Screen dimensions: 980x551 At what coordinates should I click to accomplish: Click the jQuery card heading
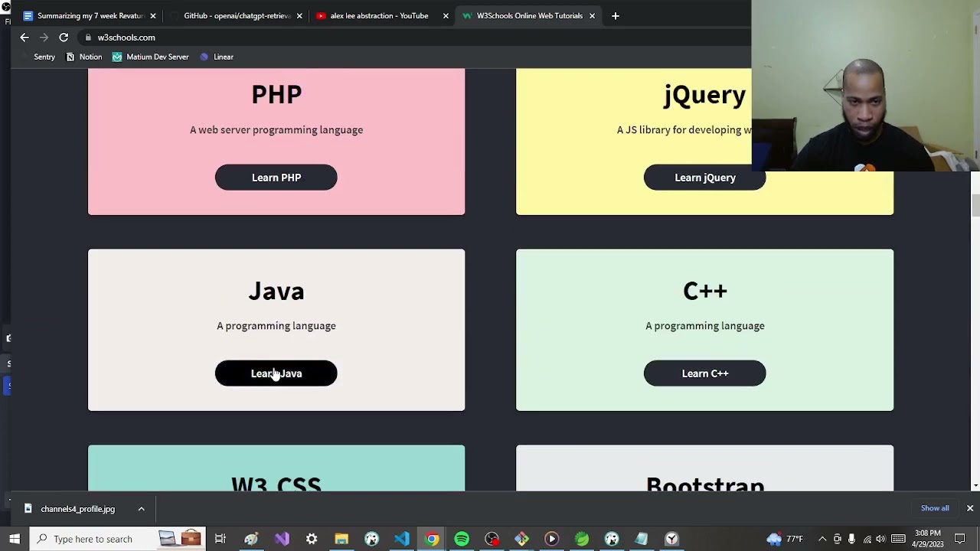click(705, 95)
